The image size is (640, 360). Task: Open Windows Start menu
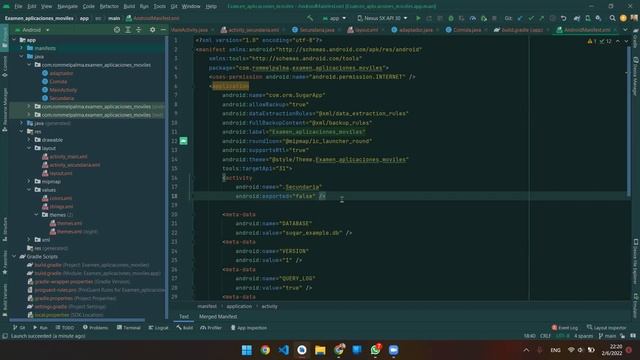[x=247, y=350]
